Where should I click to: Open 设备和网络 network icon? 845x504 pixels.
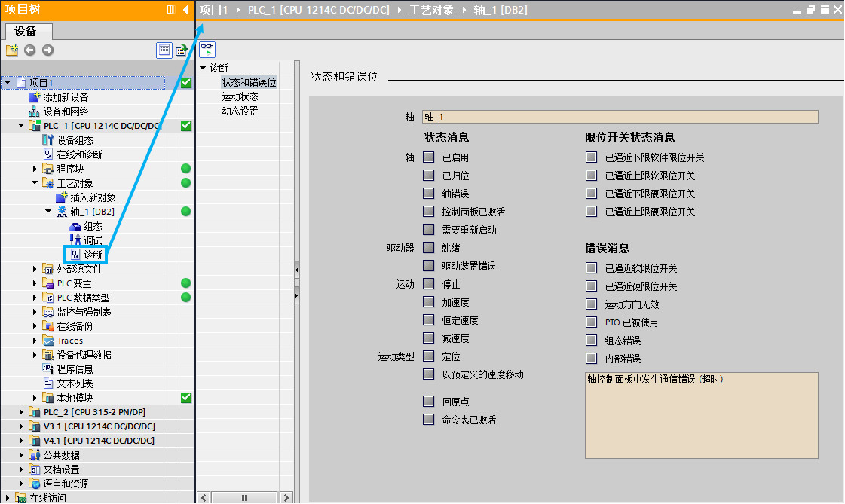(x=34, y=111)
